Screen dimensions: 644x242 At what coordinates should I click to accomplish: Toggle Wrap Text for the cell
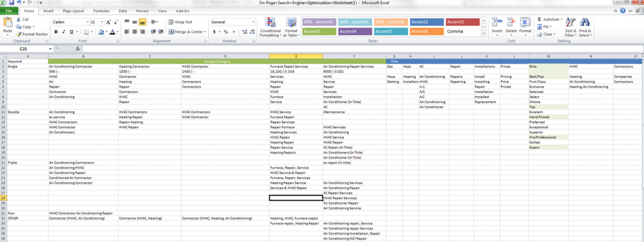tap(180, 22)
